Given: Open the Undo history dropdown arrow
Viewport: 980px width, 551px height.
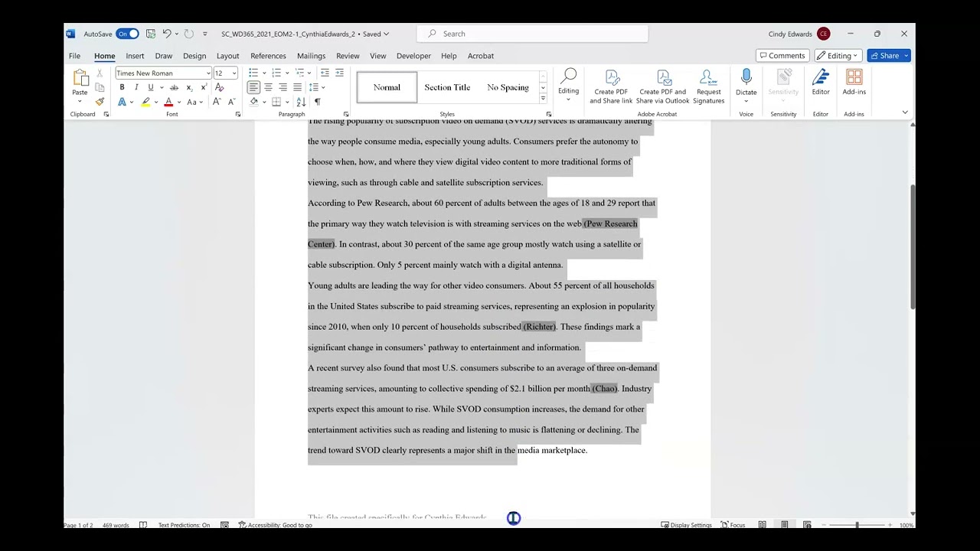Looking at the screenshot, I should (x=176, y=34).
